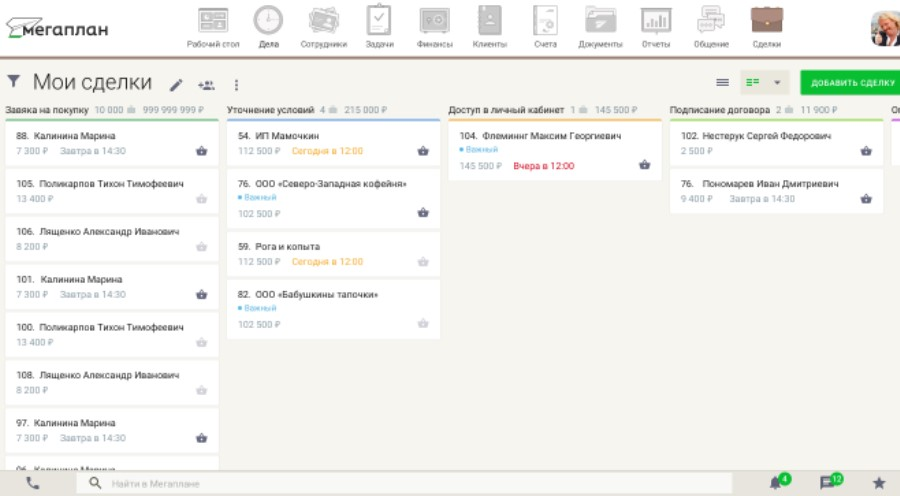Open the Финансы section icon
900x496 pixels.
[x=434, y=22]
